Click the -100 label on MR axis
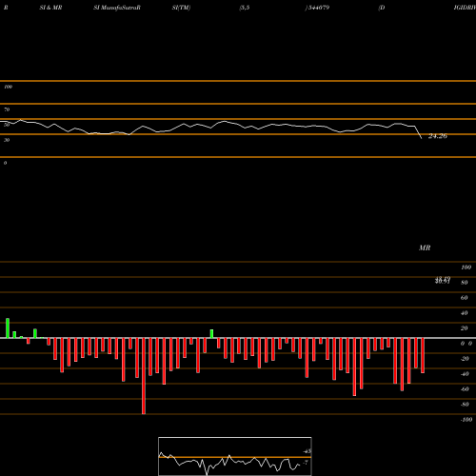Viewport: 476px width, 476px height. [466, 420]
